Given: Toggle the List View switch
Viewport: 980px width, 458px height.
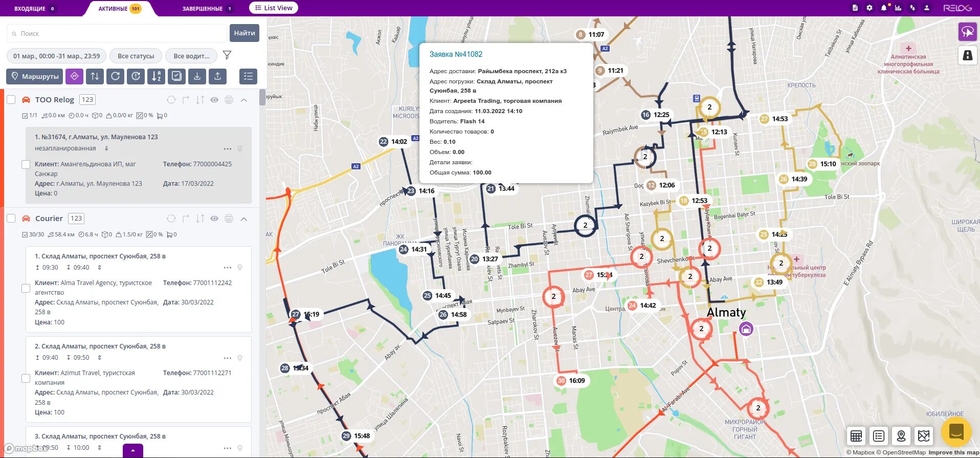Looking at the screenshot, I should pyautogui.click(x=274, y=8).
